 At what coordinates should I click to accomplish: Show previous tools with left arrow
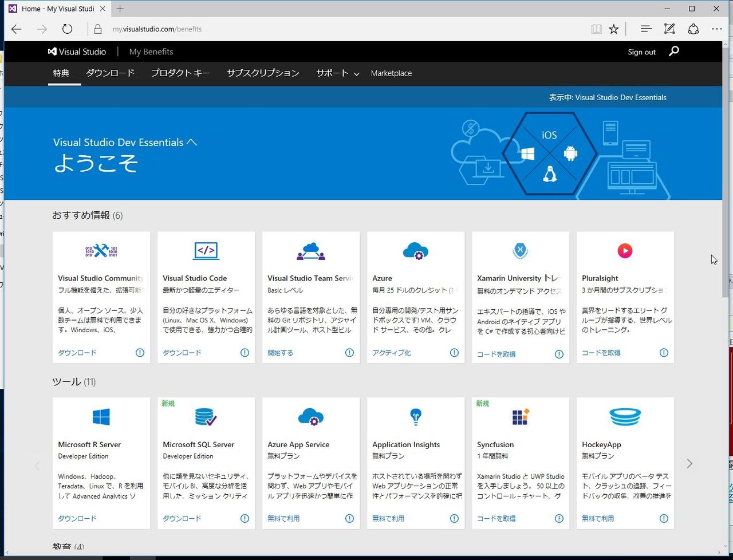pos(37,465)
